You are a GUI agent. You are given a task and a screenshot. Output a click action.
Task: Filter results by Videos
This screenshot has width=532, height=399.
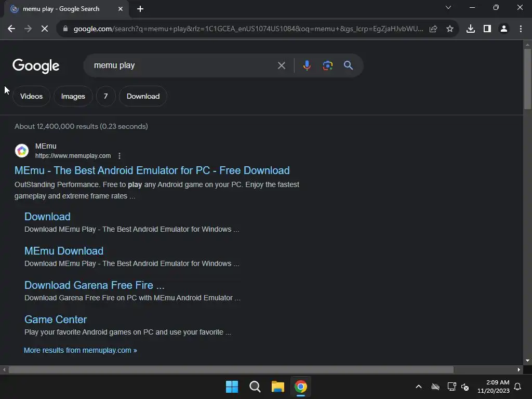pyautogui.click(x=31, y=96)
